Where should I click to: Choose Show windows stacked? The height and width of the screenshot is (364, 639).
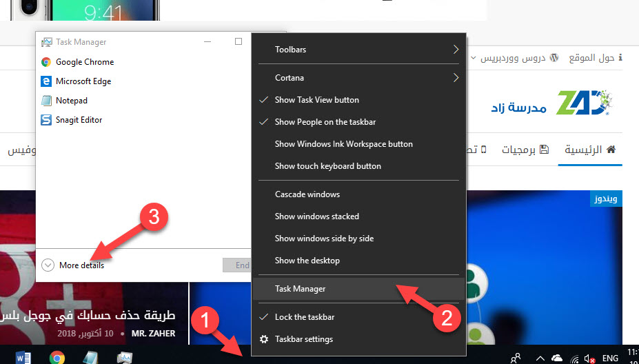[x=358, y=216]
